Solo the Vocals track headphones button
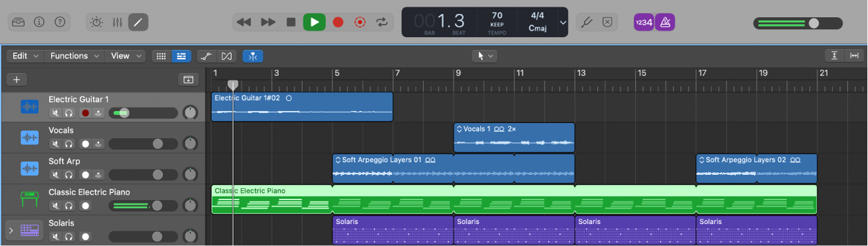The width and height of the screenshot is (868, 246). point(69,144)
